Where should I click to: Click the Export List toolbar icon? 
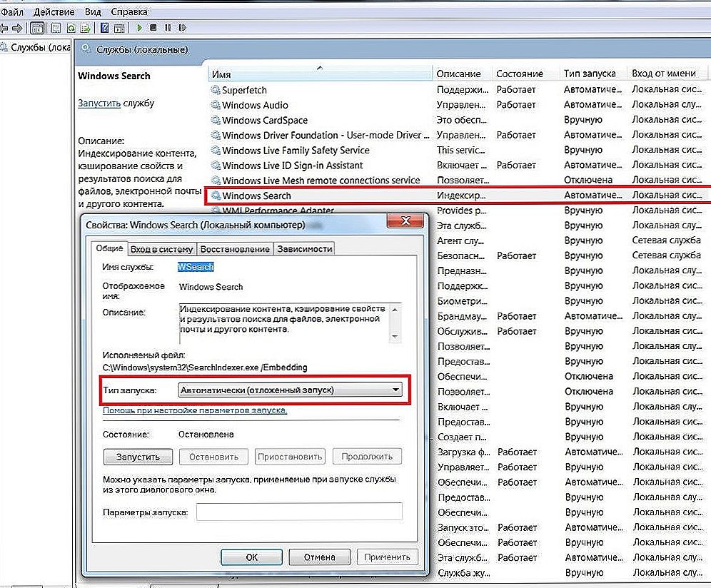pyautogui.click(x=85, y=28)
